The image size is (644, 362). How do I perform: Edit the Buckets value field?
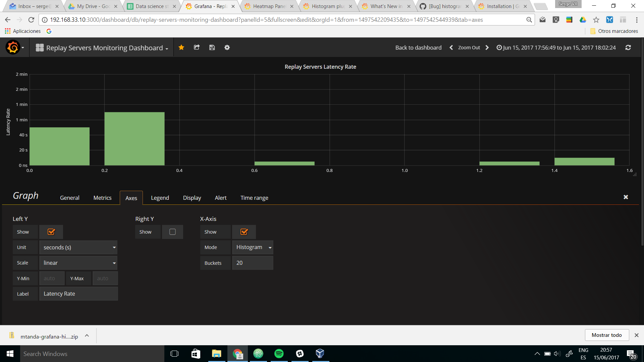(x=253, y=263)
